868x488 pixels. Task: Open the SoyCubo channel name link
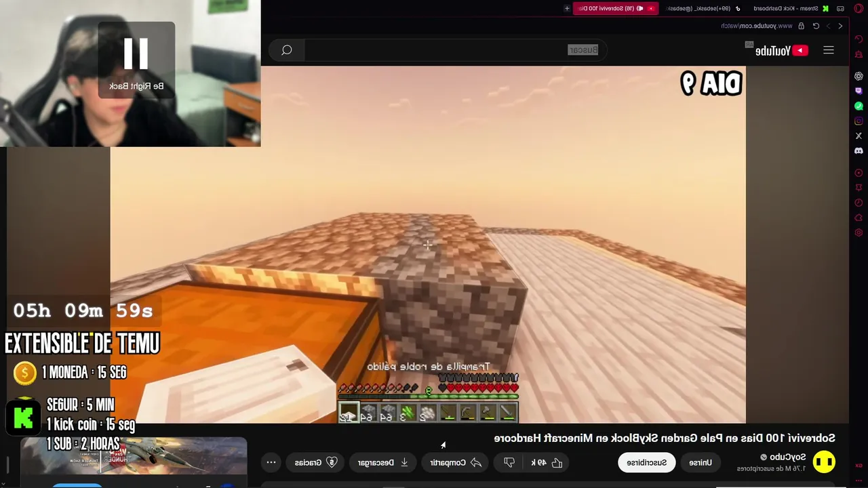pos(787,457)
